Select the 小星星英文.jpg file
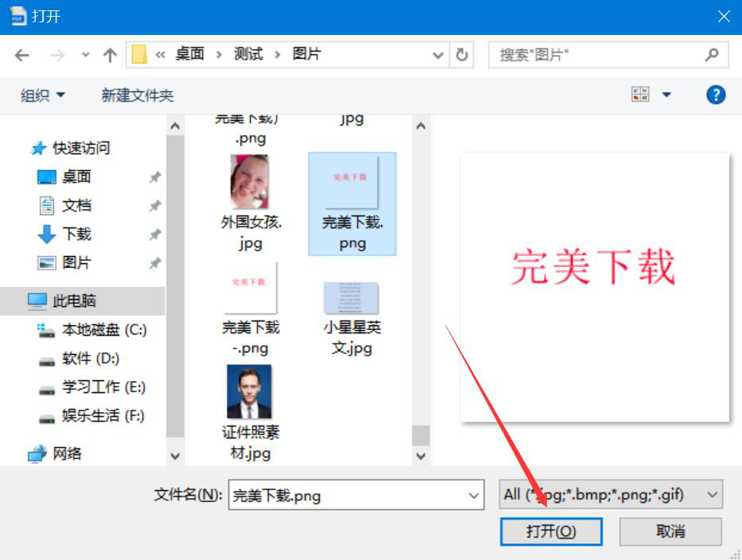The image size is (742, 560). pyautogui.click(x=352, y=320)
